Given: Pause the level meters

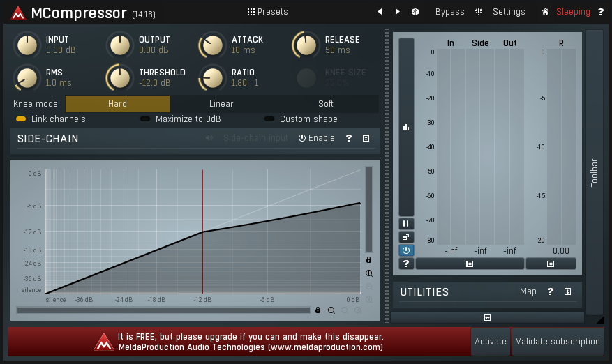Looking at the screenshot, I should (406, 224).
